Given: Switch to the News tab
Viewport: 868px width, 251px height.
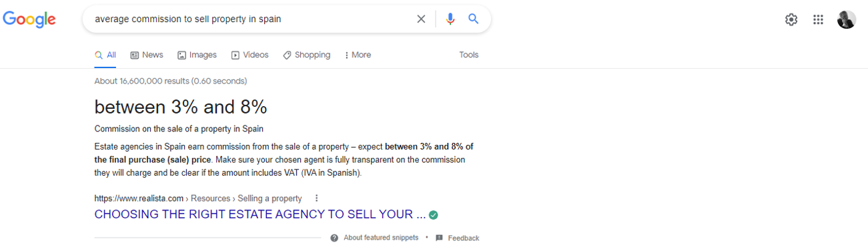Looking at the screenshot, I should (x=147, y=55).
